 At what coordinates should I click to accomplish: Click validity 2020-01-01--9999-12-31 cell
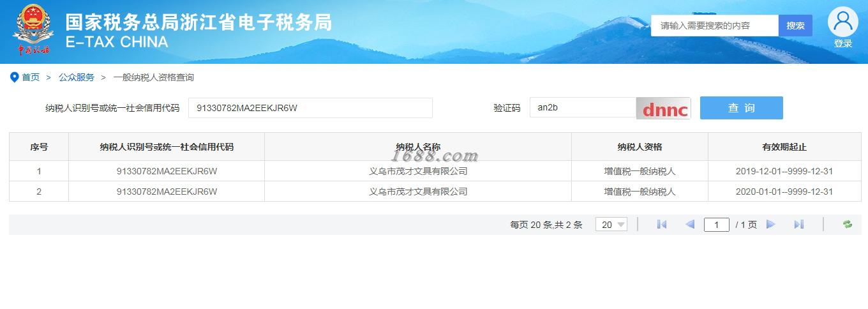click(784, 192)
